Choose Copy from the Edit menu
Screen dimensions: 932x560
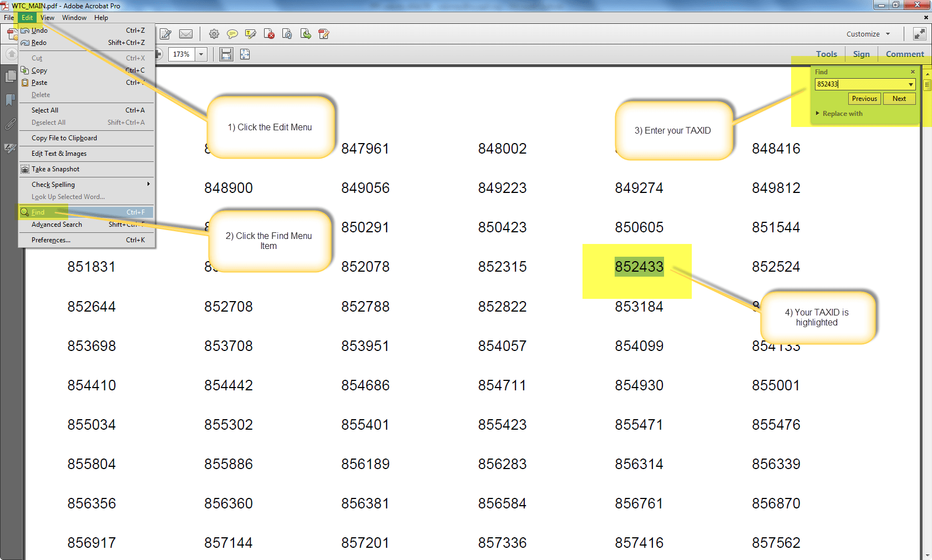[87, 70]
